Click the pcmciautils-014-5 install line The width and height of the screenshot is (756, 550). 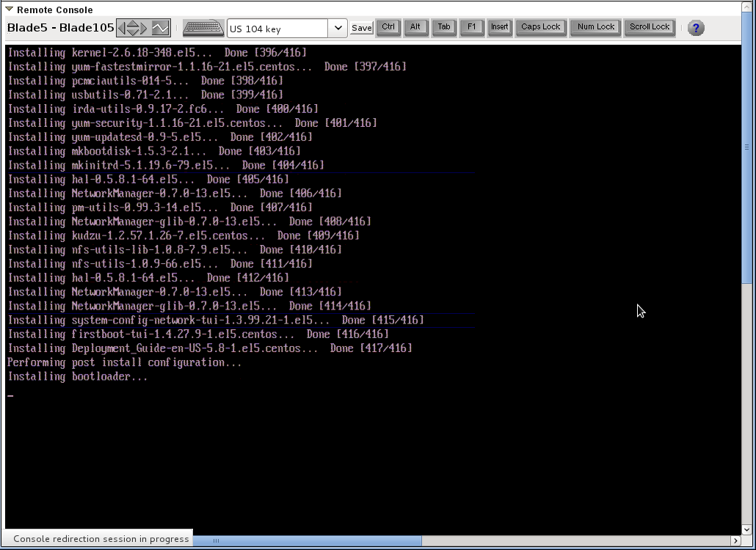coord(145,81)
